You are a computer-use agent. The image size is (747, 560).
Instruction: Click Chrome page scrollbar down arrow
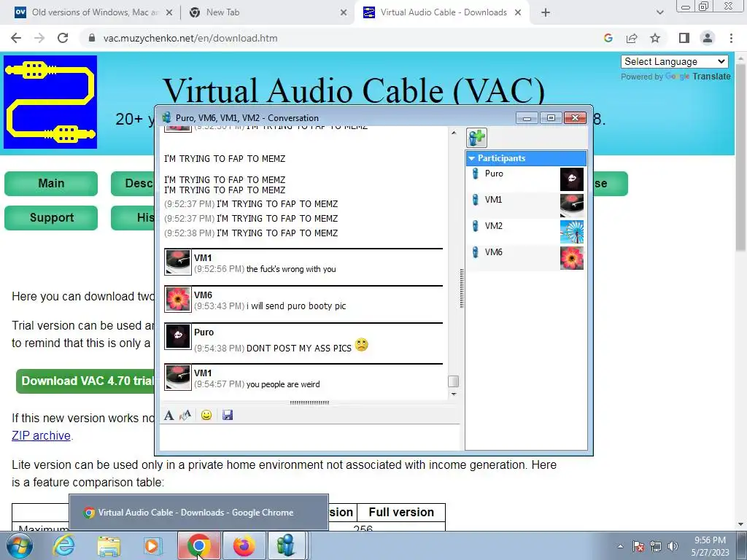click(x=740, y=524)
